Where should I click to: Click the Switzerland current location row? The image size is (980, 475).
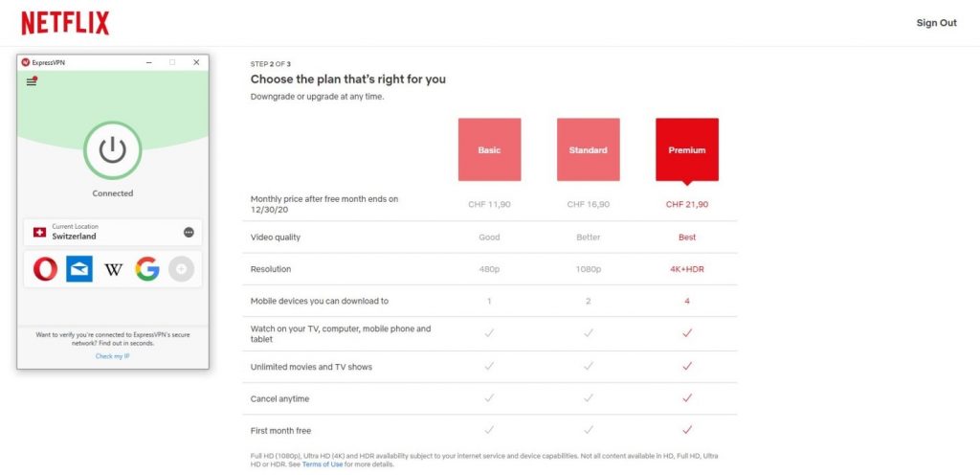pos(113,232)
